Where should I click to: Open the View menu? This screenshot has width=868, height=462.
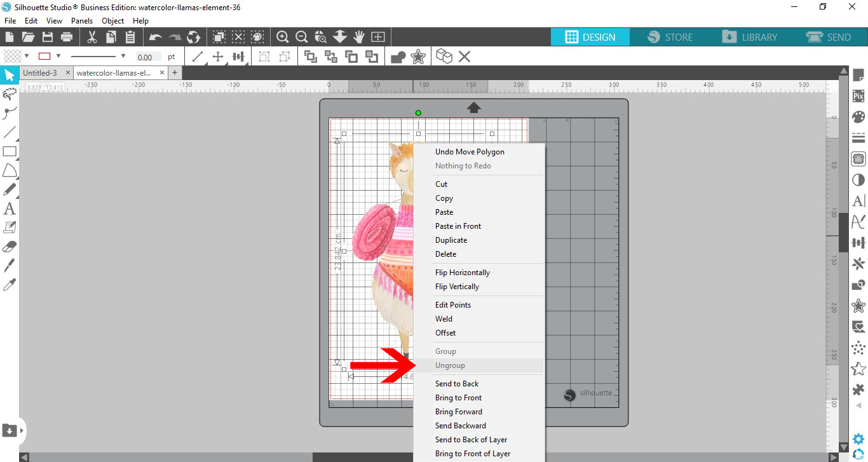[54, 21]
